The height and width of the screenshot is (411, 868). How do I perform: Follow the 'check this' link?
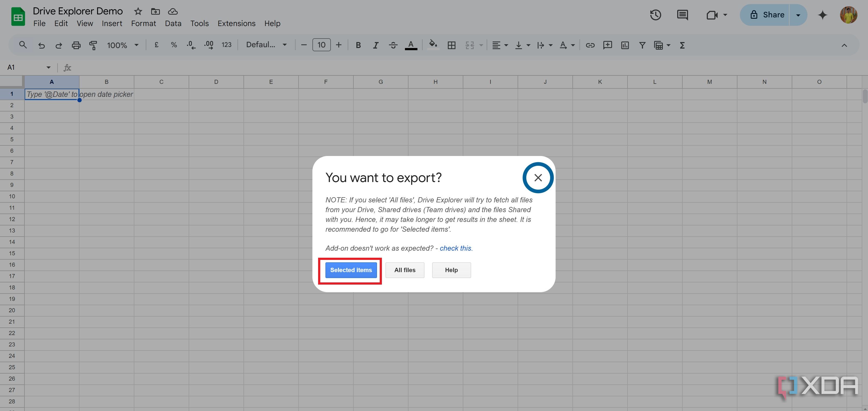[x=455, y=248]
